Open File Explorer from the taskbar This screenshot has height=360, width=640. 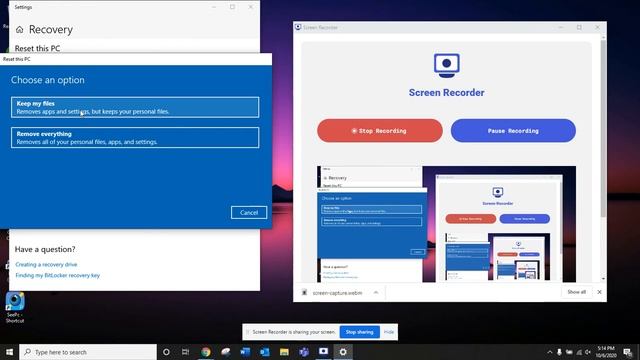(x=284, y=352)
